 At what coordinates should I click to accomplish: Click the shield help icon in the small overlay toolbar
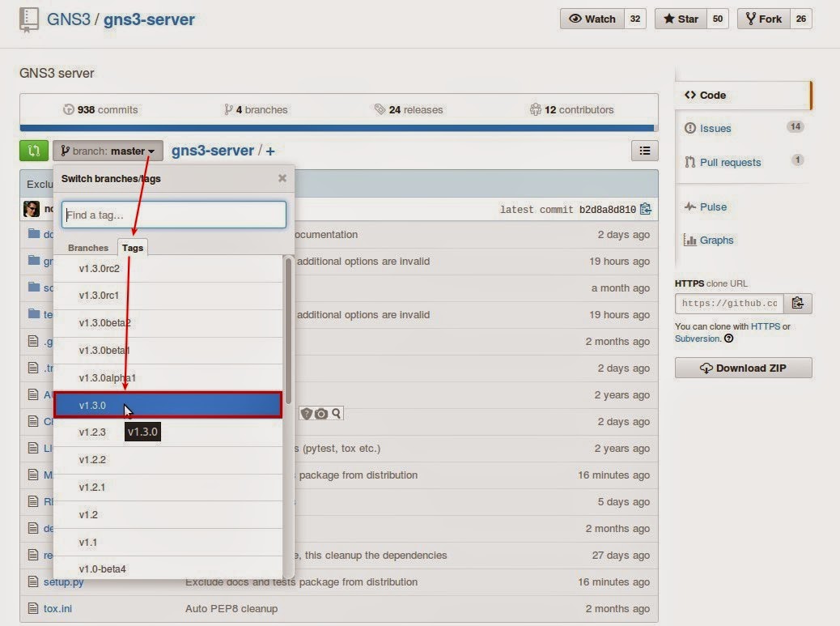pos(306,414)
